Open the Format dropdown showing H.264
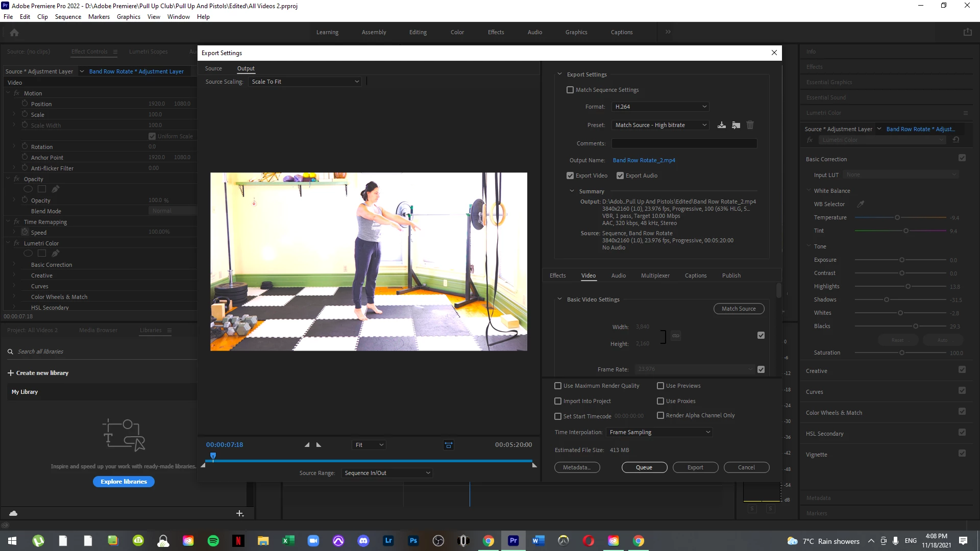This screenshot has height=551, width=980. tap(660, 107)
